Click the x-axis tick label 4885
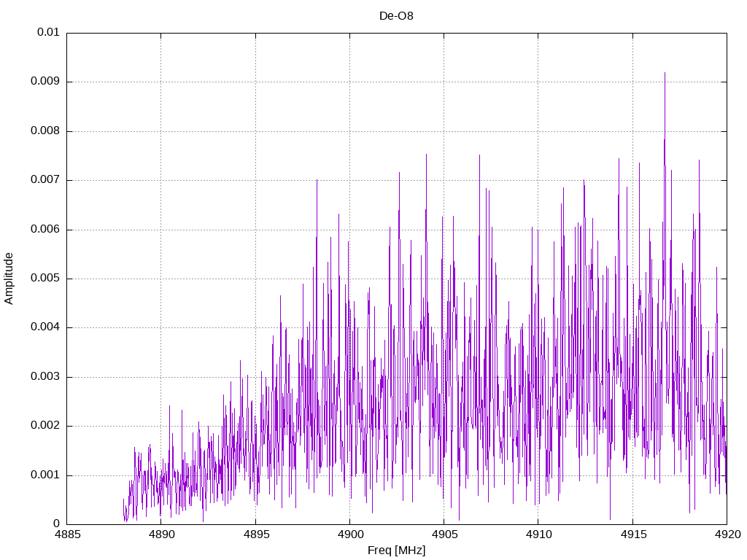 67,534
